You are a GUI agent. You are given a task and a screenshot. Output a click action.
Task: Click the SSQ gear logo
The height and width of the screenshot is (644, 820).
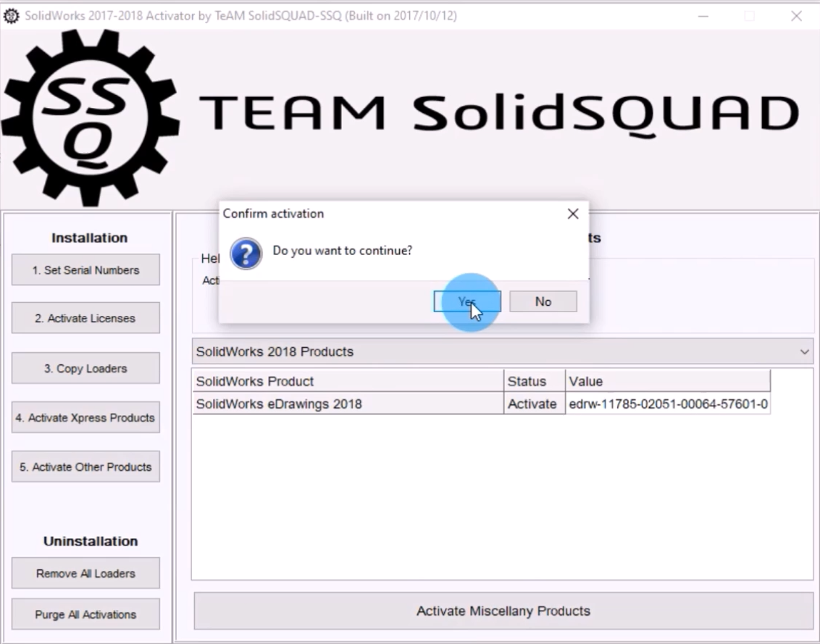pos(90,117)
